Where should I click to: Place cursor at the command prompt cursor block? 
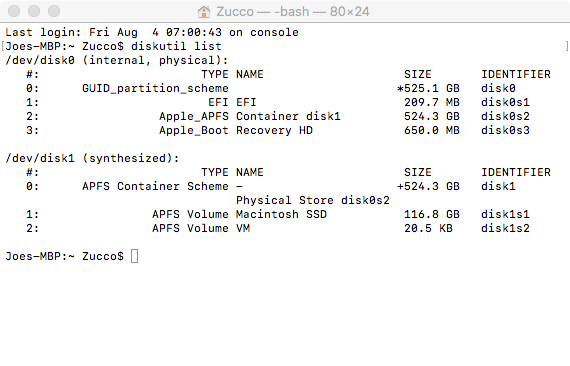[135, 256]
